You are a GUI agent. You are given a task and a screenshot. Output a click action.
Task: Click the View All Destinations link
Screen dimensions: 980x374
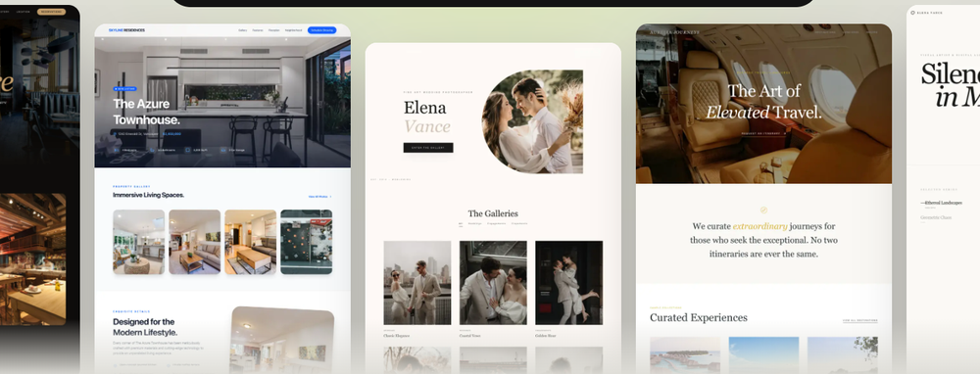pos(860,320)
